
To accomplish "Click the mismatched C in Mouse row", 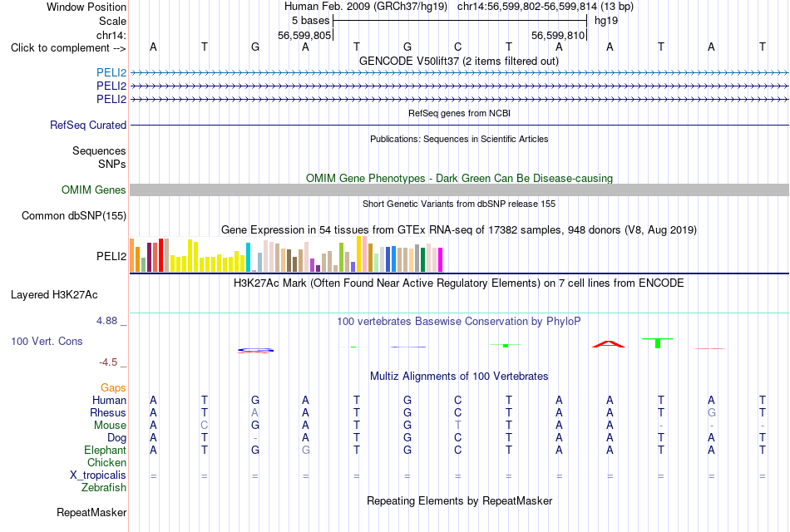I will click(204, 426).
